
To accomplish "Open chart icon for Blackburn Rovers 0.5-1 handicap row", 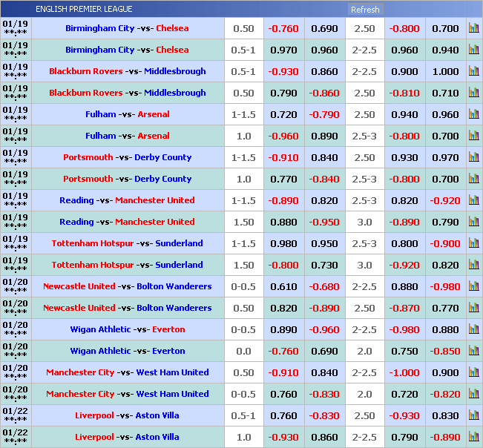I will pyautogui.click(x=473, y=72).
